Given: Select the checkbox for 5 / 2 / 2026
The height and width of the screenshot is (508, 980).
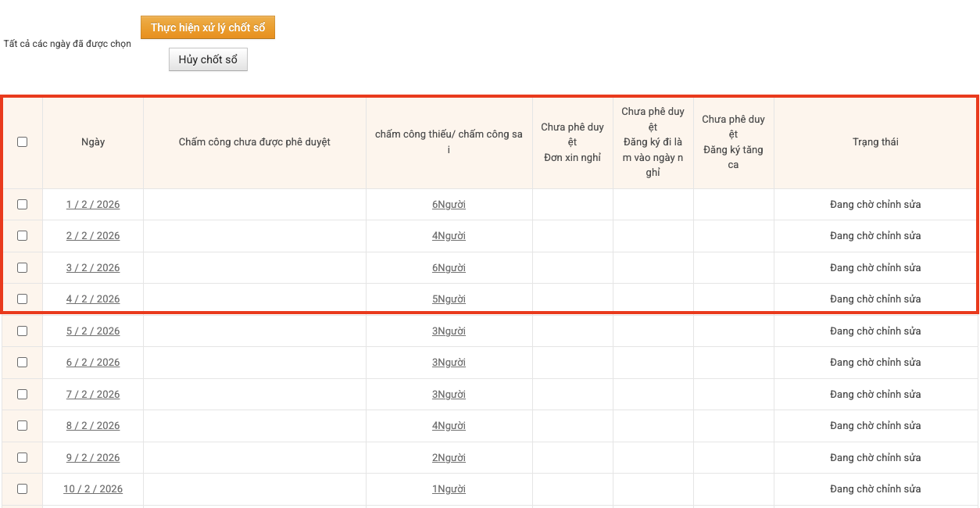Looking at the screenshot, I should 22,331.
